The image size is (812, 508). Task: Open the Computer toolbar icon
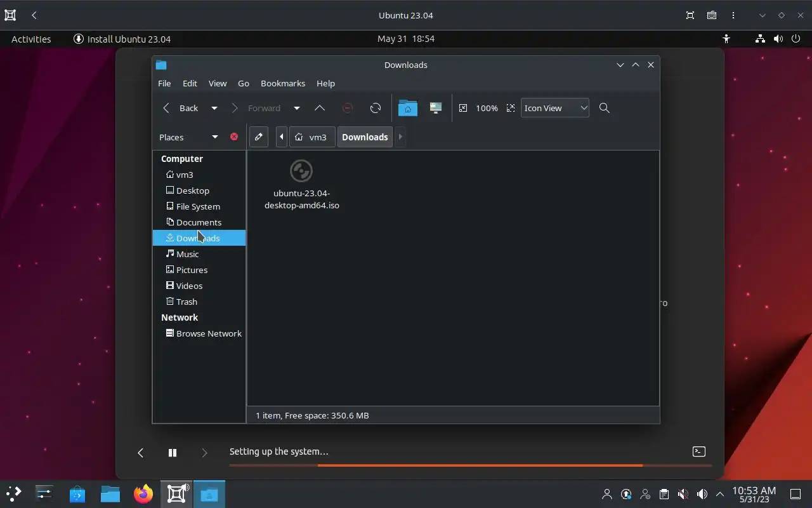pos(435,108)
